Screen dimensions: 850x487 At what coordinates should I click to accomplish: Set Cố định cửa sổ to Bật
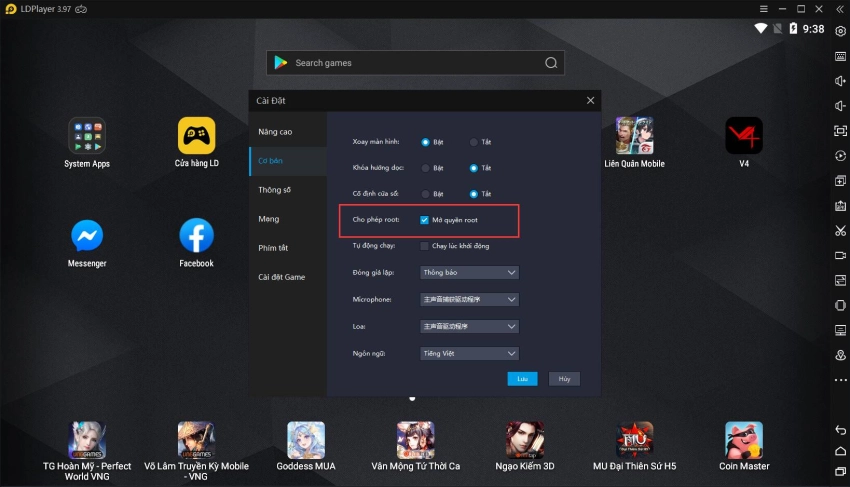425,194
